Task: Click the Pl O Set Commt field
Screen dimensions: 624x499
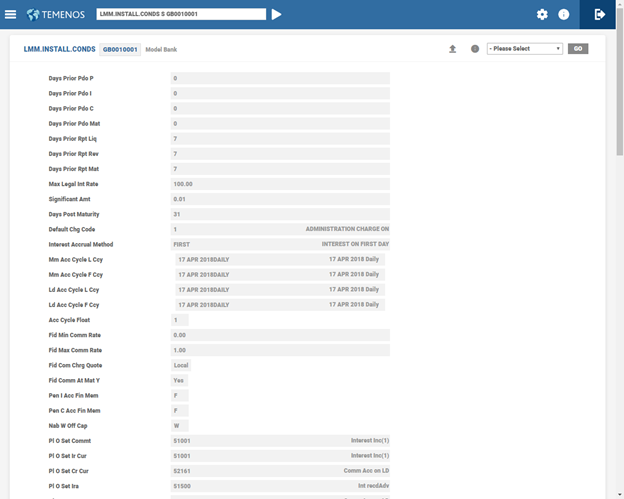Action: [x=280, y=440]
